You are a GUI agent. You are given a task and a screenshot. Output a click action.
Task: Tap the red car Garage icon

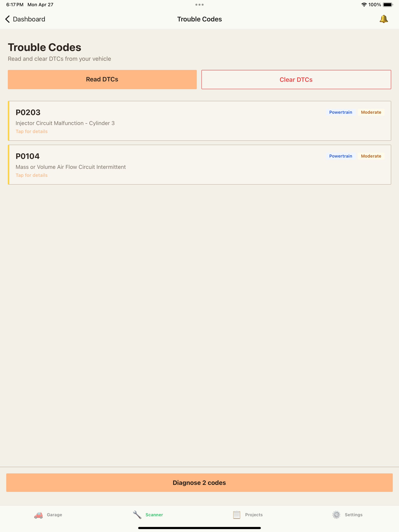point(38,515)
